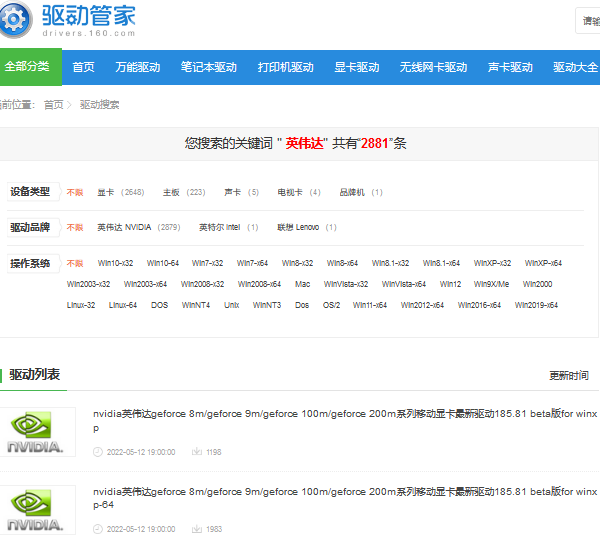Filter OS by Win11-x64
Viewport: 600px width, 547px height.
pos(370,305)
